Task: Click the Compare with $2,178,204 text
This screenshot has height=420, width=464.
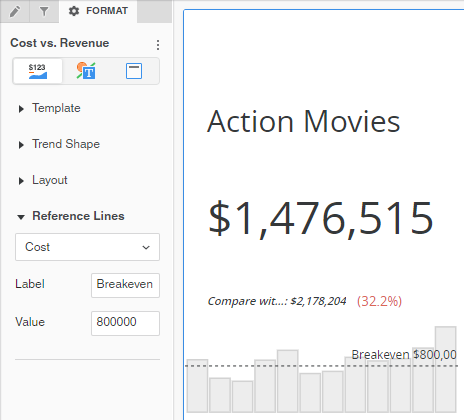Action: [277, 301]
